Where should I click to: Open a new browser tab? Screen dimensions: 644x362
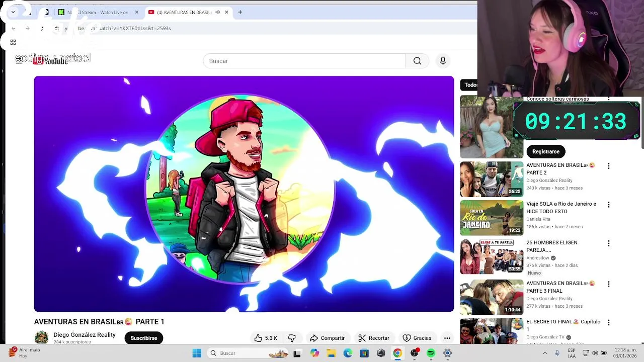240,12
